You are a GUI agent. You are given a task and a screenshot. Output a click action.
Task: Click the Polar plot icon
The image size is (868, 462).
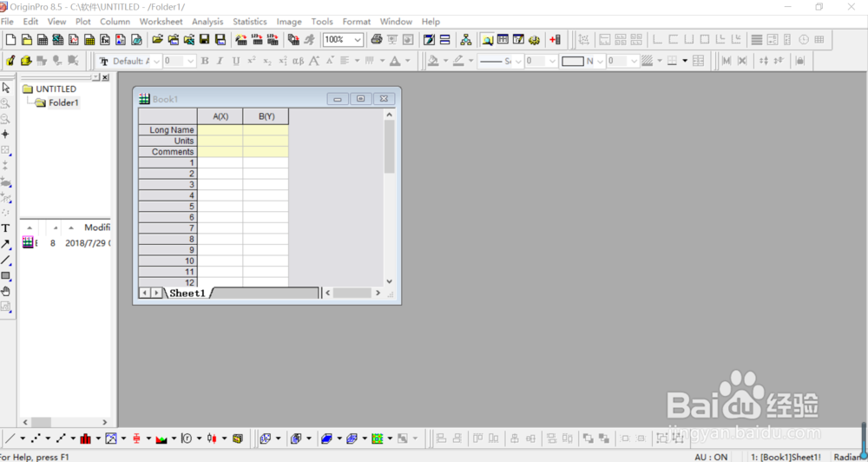187,439
